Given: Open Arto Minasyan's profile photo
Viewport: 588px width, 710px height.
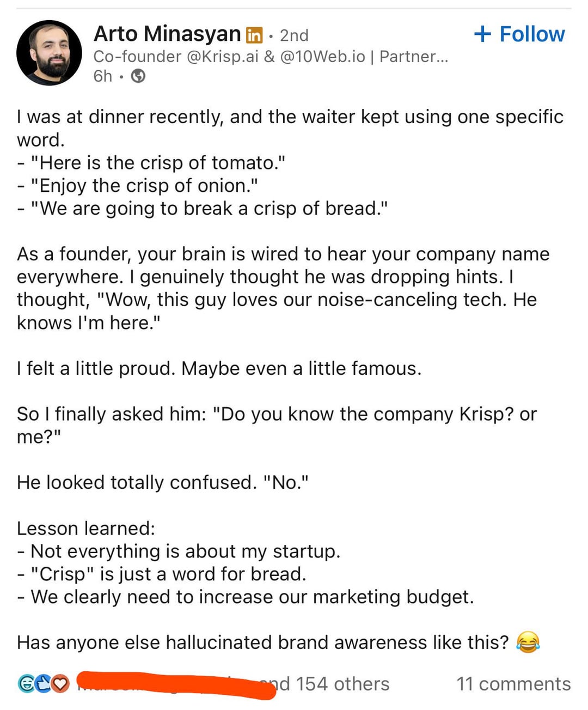Looking at the screenshot, I should (x=49, y=53).
